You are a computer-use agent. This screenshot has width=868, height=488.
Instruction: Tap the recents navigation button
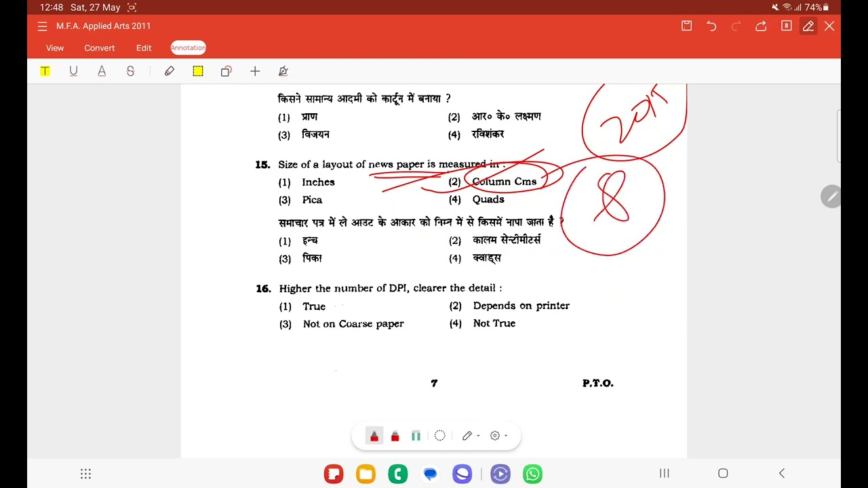pyautogui.click(x=665, y=473)
